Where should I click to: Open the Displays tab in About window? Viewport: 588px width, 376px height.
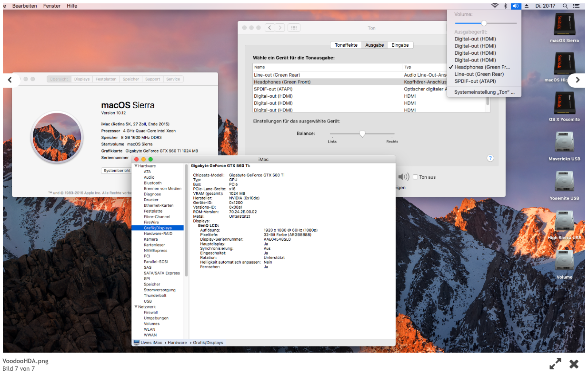[82, 79]
